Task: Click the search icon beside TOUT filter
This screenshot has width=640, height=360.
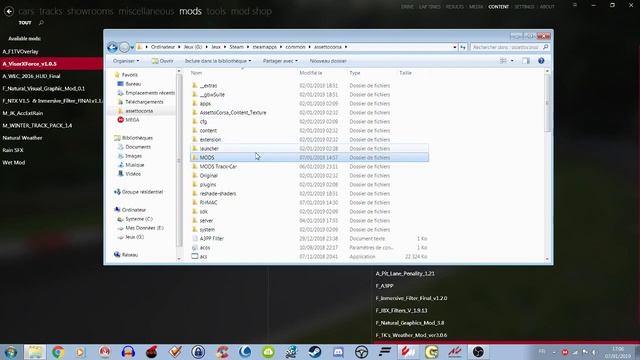Action: tap(41, 23)
